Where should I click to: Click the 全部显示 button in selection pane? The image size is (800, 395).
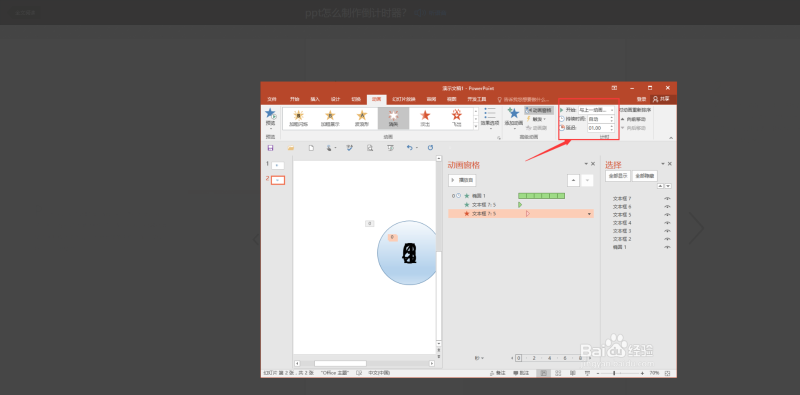[x=618, y=176]
